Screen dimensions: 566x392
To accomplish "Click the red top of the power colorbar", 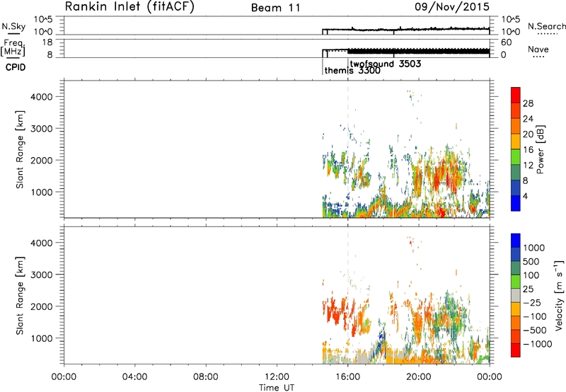I will (x=516, y=93).
